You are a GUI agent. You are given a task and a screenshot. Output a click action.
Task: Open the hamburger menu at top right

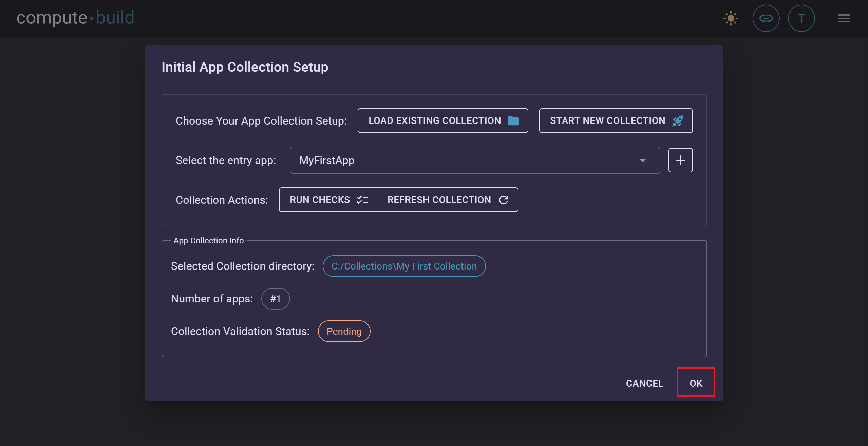844,18
